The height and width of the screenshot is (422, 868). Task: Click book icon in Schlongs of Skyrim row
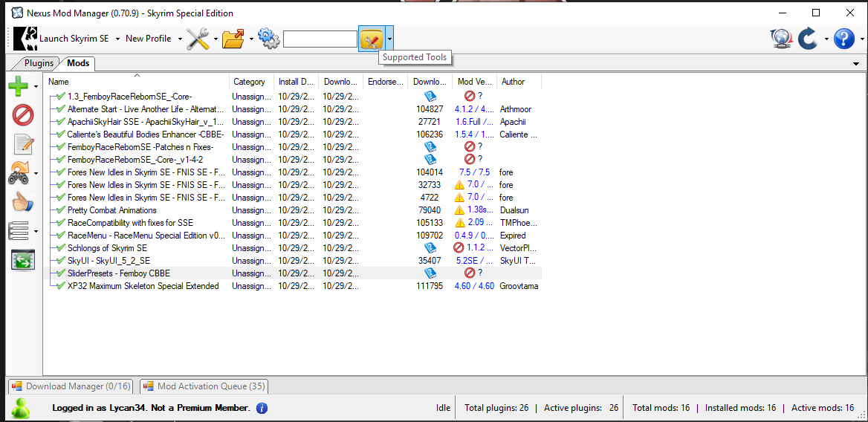tap(430, 248)
